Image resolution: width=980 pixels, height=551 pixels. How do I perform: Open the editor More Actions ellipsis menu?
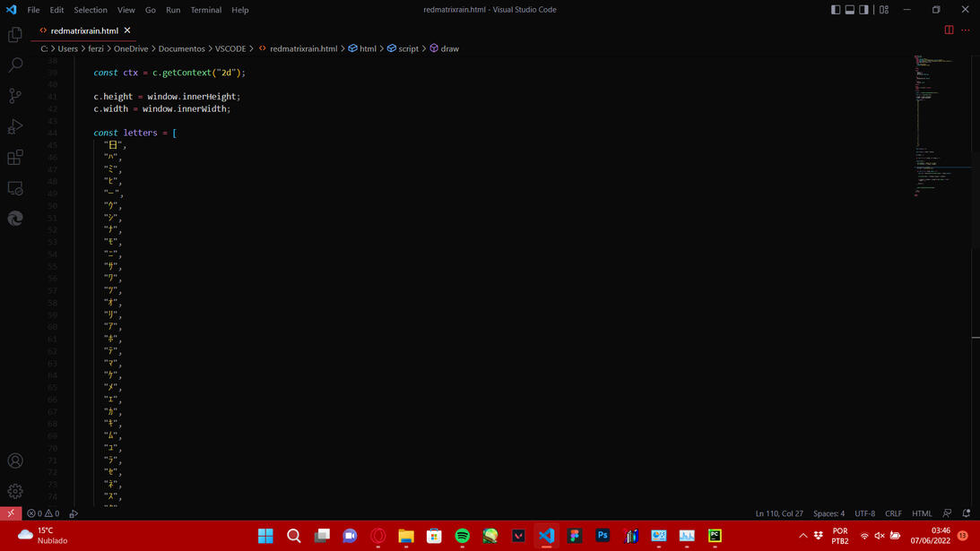pyautogui.click(x=966, y=30)
